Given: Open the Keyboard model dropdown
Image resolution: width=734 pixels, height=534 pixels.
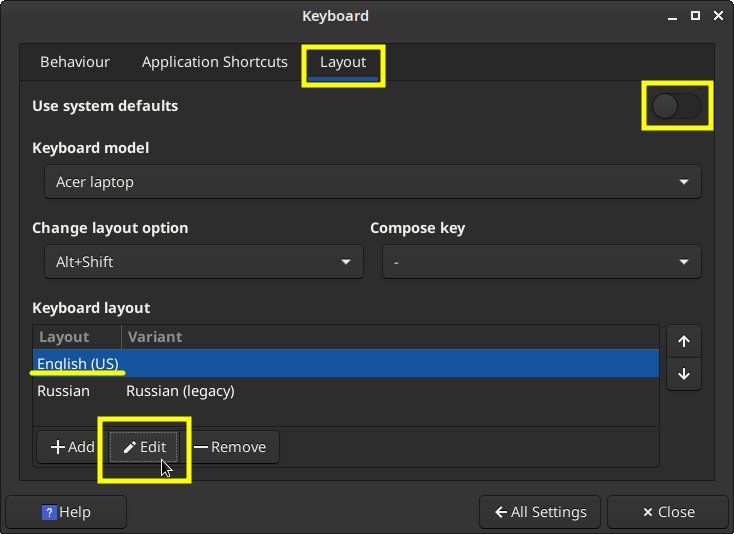Looking at the screenshot, I should pos(372,182).
